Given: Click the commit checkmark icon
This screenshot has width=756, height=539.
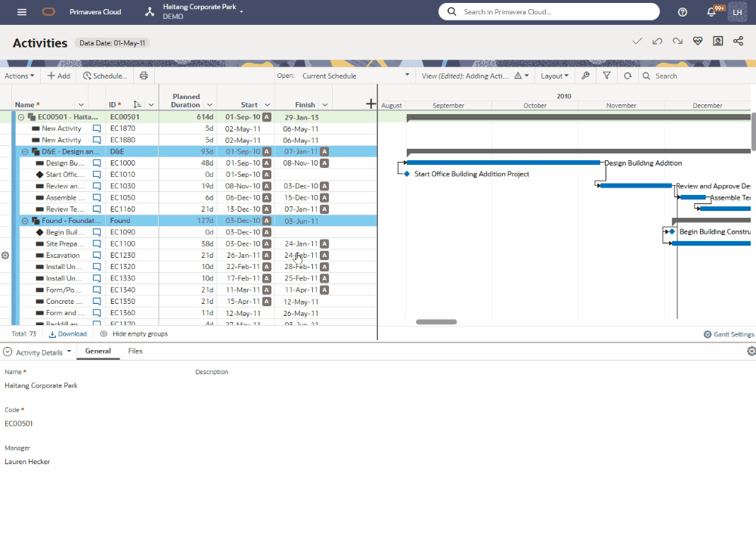Looking at the screenshot, I should tap(637, 42).
